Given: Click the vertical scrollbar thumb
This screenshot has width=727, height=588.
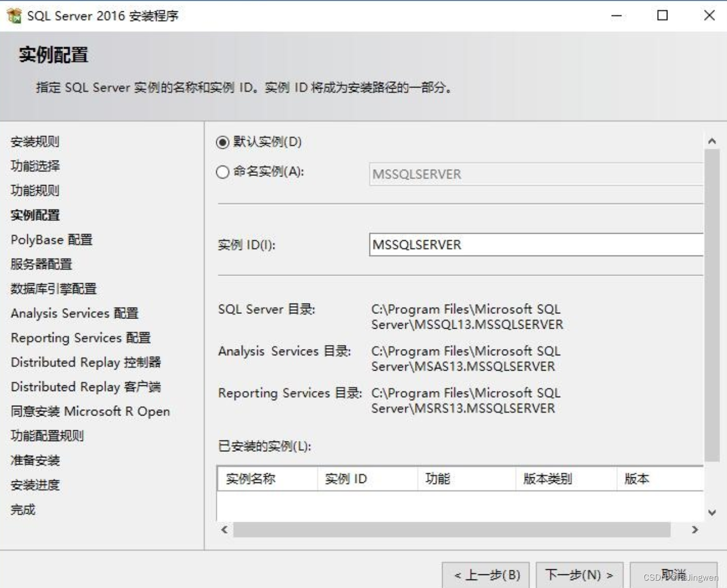Looking at the screenshot, I should 712,305.
